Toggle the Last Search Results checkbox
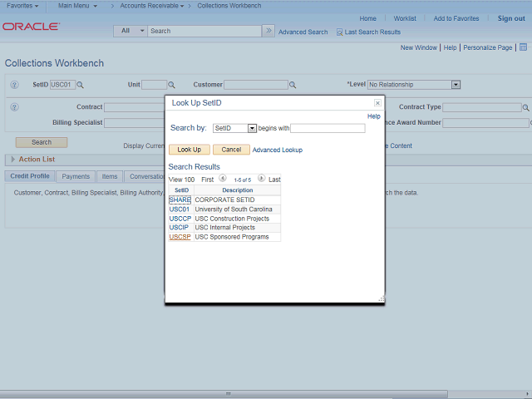The image size is (532, 399). click(x=339, y=32)
